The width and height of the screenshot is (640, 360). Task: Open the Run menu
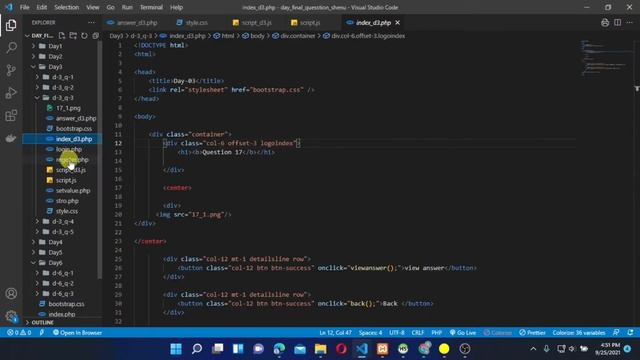(x=127, y=7)
